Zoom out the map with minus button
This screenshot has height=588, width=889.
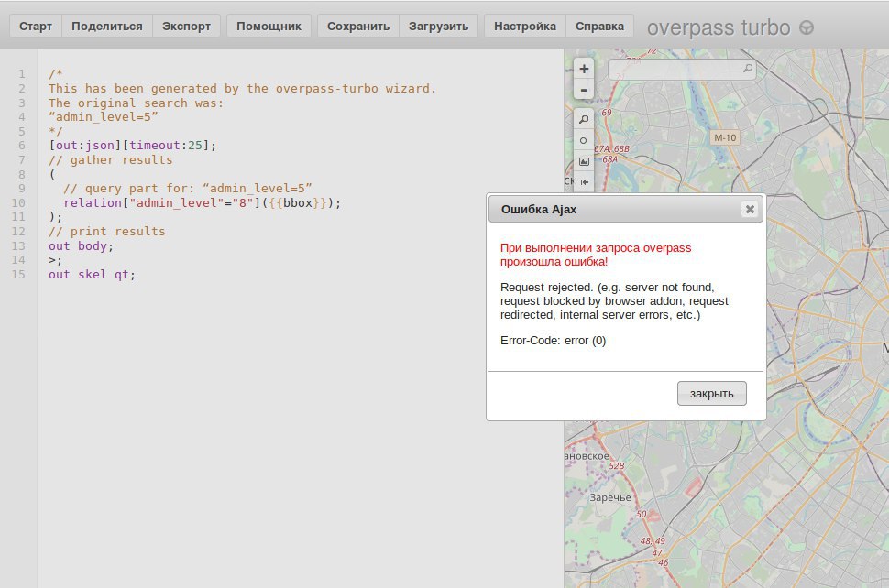click(x=584, y=90)
